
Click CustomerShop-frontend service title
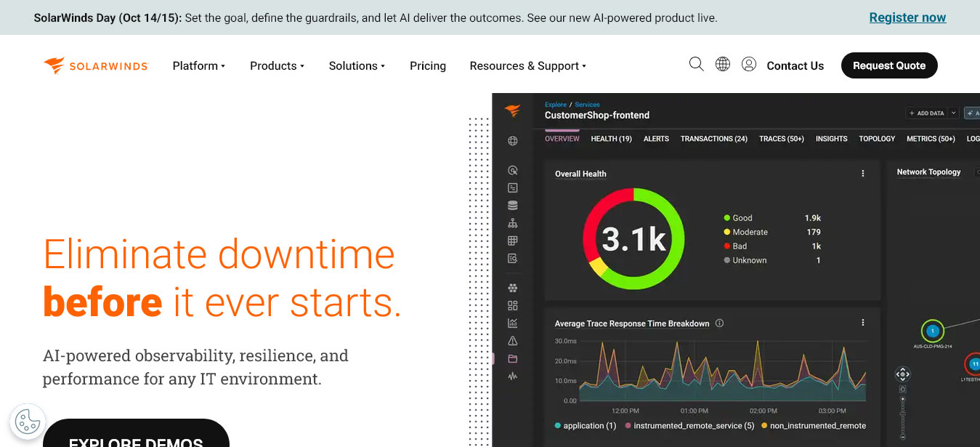tap(597, 115)
